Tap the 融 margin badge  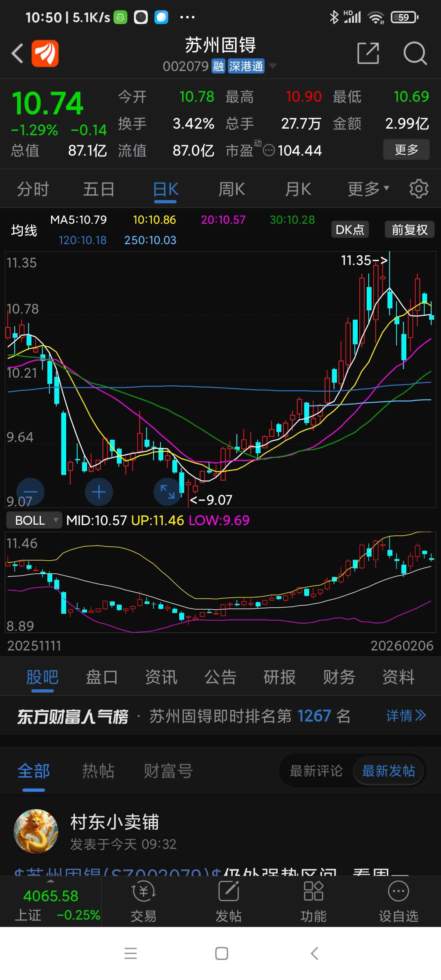[218, 66]
